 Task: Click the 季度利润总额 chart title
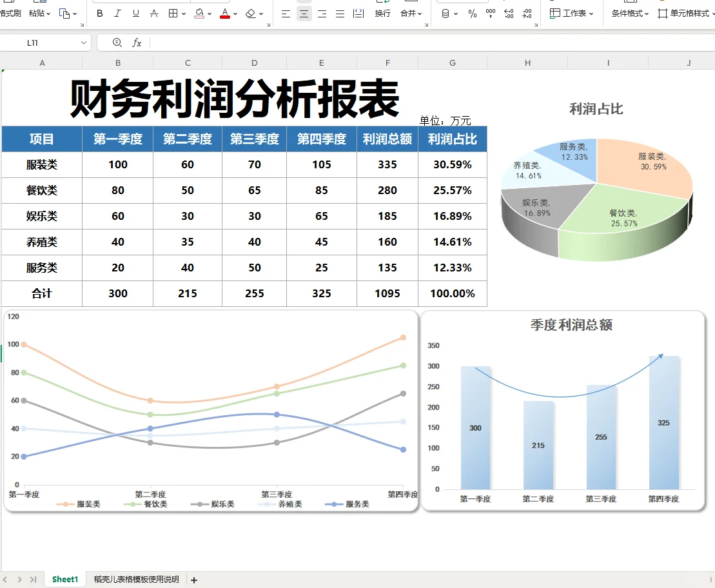[571, 325]
